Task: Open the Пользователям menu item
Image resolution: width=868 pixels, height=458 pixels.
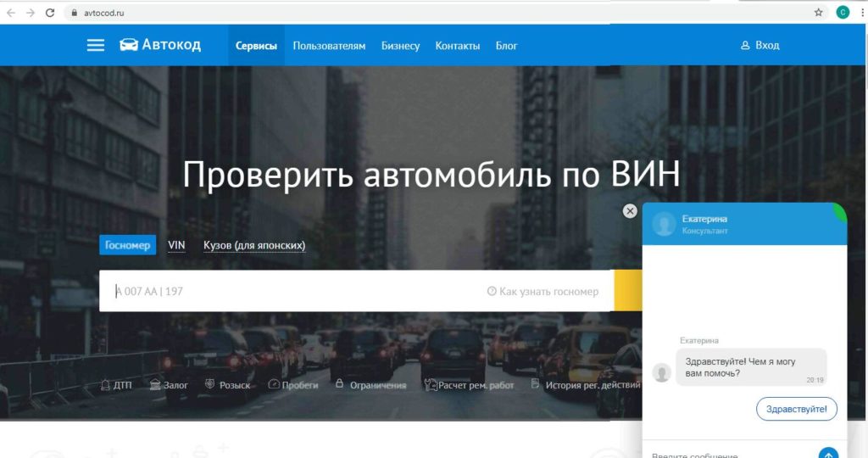Action: [x=329, y=46]
